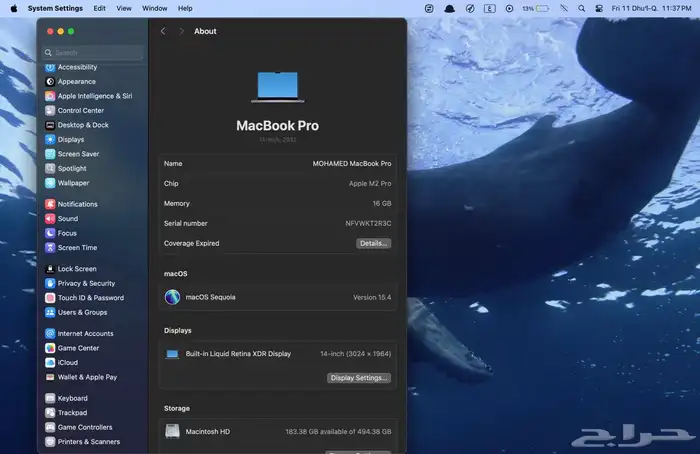Open Game Center settings
The image size is (700, 454).
pos(72,348)
